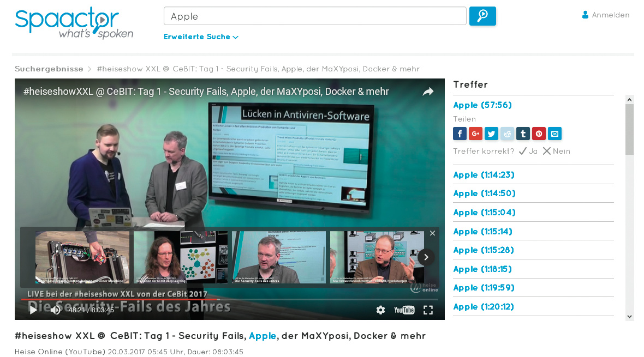Share the hit on Pinterest
The height and width of the screenshot is (357, 644).
tap(539, 134)
